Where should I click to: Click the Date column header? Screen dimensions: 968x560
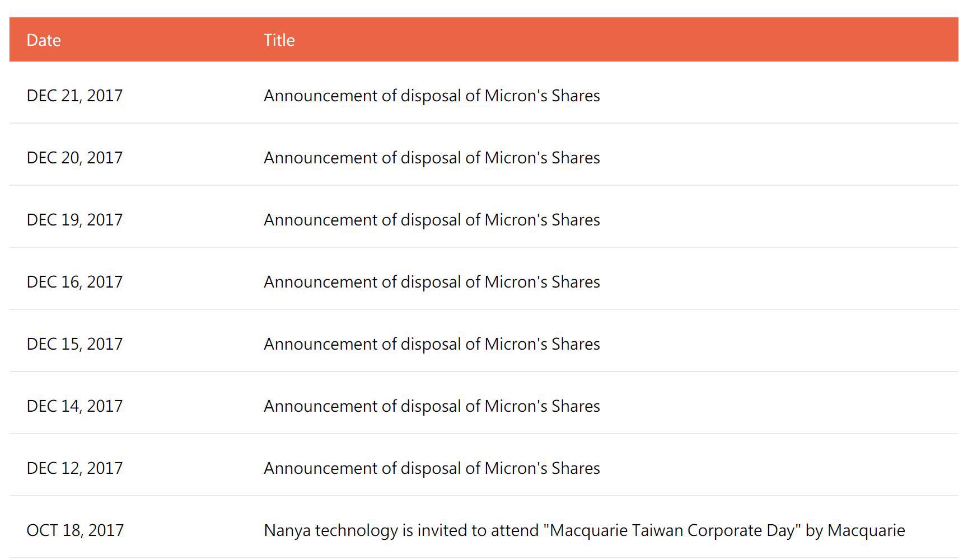(x=44, y=40)
